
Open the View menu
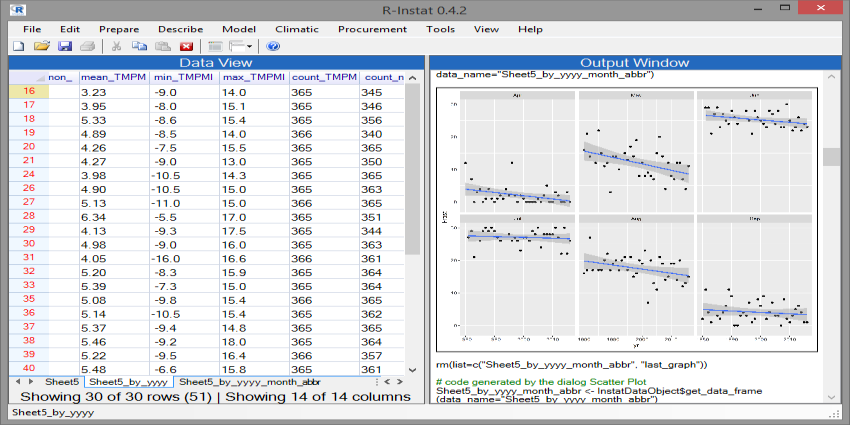click(x=486, y=29)
